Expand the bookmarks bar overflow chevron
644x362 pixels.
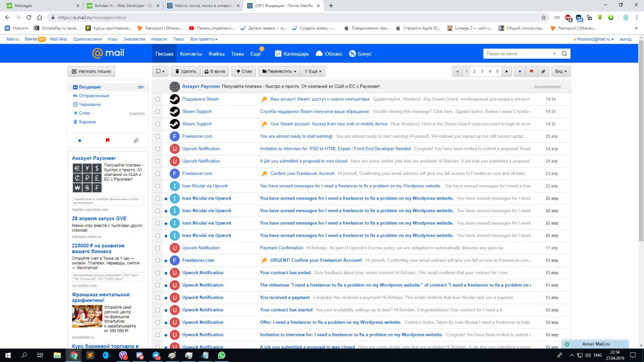coord(635,28)
